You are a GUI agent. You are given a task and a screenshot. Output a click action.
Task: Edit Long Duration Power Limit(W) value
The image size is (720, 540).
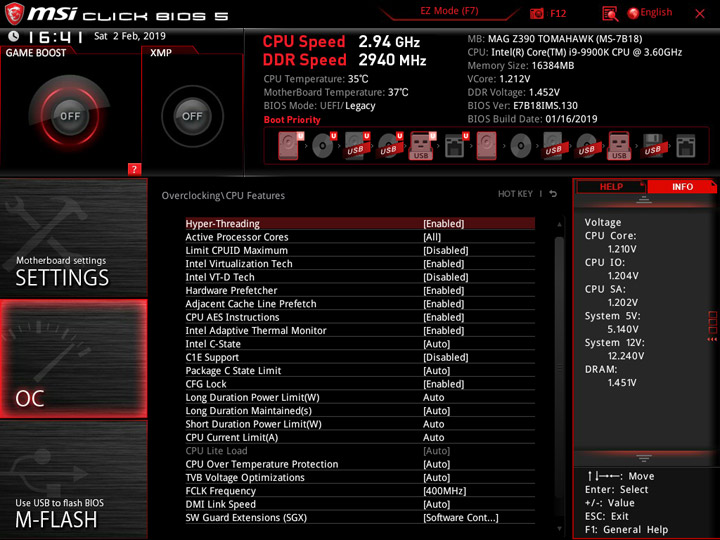[x=360, y=397]
